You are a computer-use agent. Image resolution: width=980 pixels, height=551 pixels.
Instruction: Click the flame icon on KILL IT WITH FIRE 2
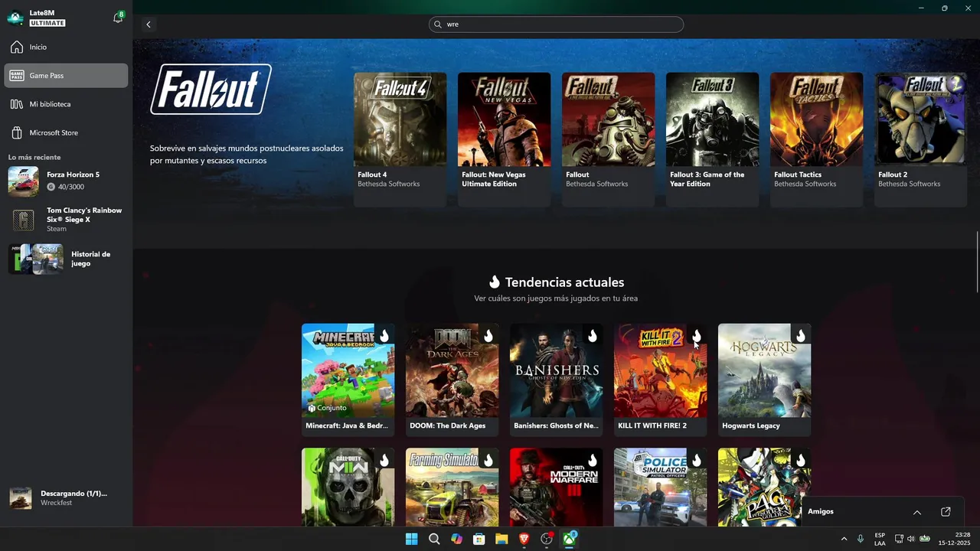coord(697,336)
